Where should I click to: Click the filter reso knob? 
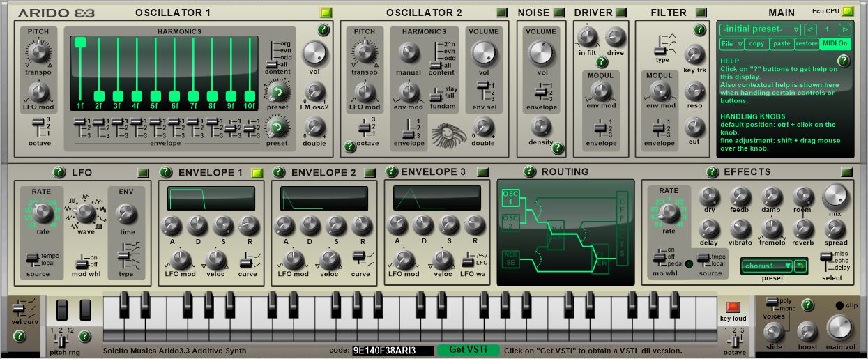pos(694,91)
